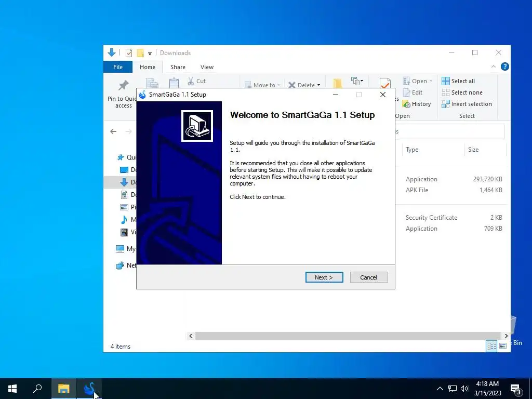Select Network in navigation pane
The height and width of the screenshot is (399, 532).
tap(126, 265)
